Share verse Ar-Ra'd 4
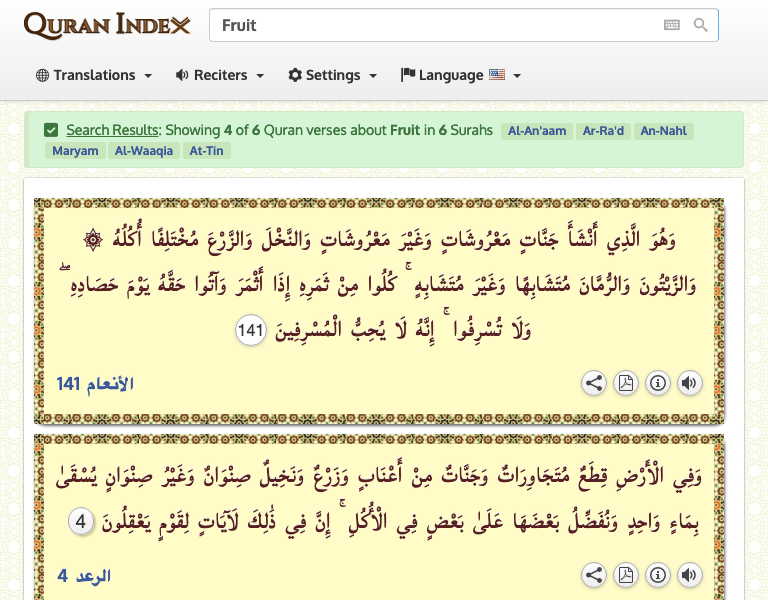This screenshot has height=600, width=768. point(594,575)
